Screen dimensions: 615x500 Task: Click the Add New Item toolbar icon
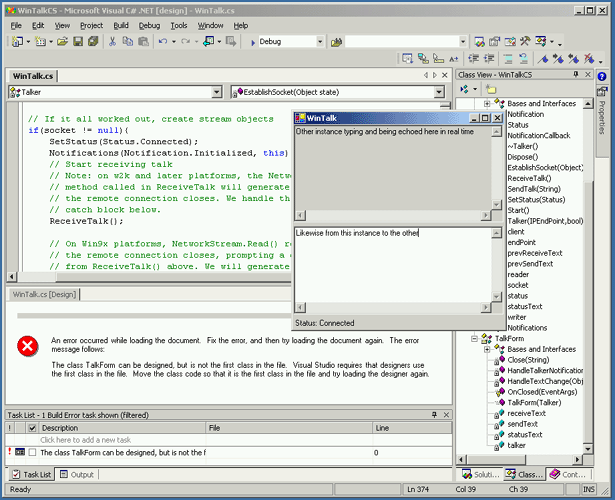(40, 42)
